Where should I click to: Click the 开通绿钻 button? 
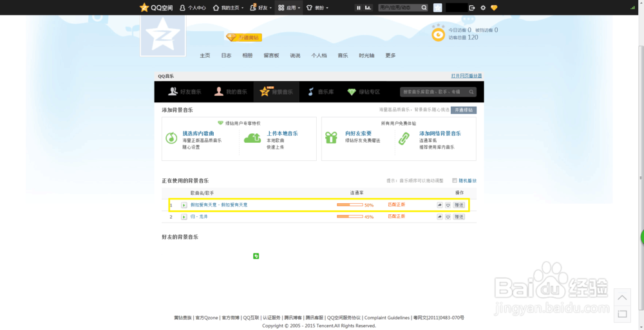(x=464, y=110)
